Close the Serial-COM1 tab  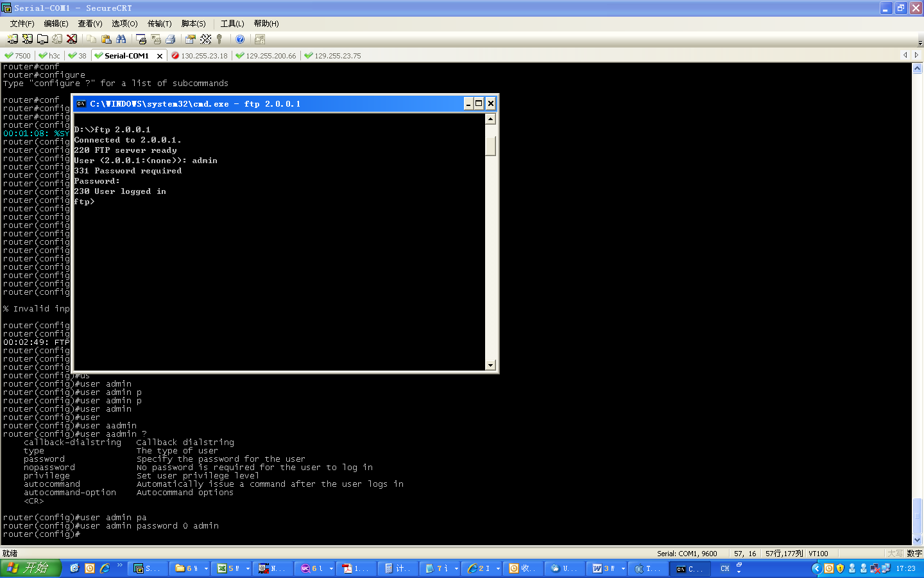(160, 56)
